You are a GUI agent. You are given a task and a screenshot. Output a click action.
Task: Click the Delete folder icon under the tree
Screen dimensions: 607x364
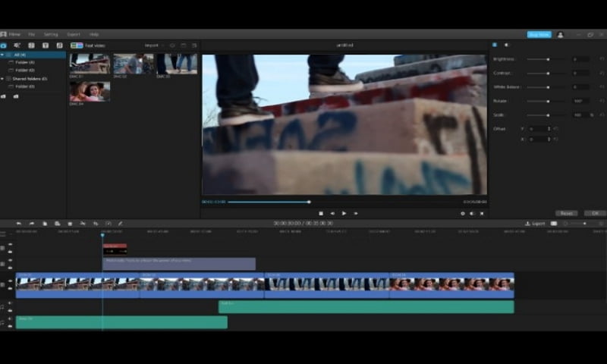(16, 96)
